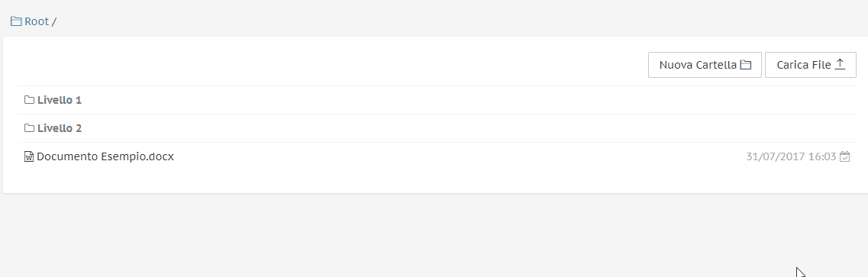Open the Root breadcrumb link
Screen dimensions: 868x277
pos(37,21)
